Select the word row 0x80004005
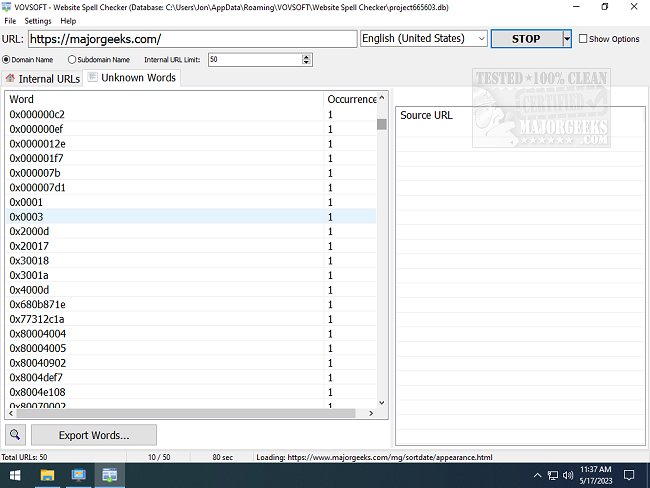Viewport: 650px width, 488px height. tap(191, 348)
